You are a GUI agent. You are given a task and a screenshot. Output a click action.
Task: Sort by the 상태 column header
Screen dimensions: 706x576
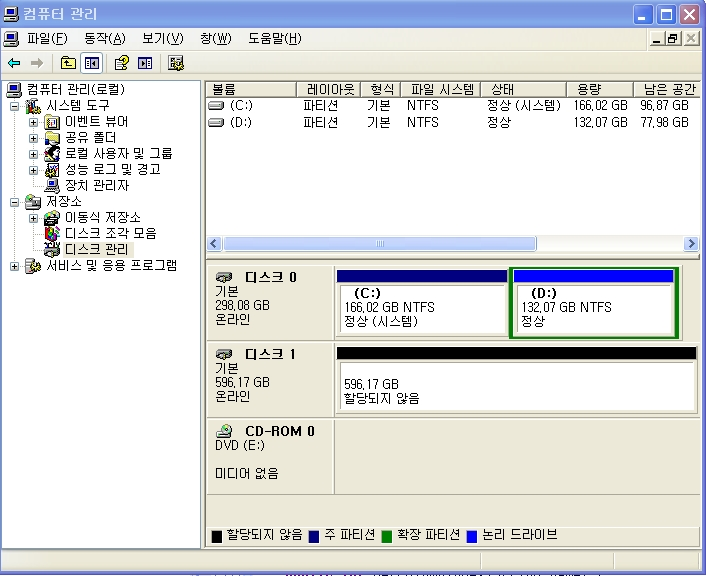coord(523,89)
